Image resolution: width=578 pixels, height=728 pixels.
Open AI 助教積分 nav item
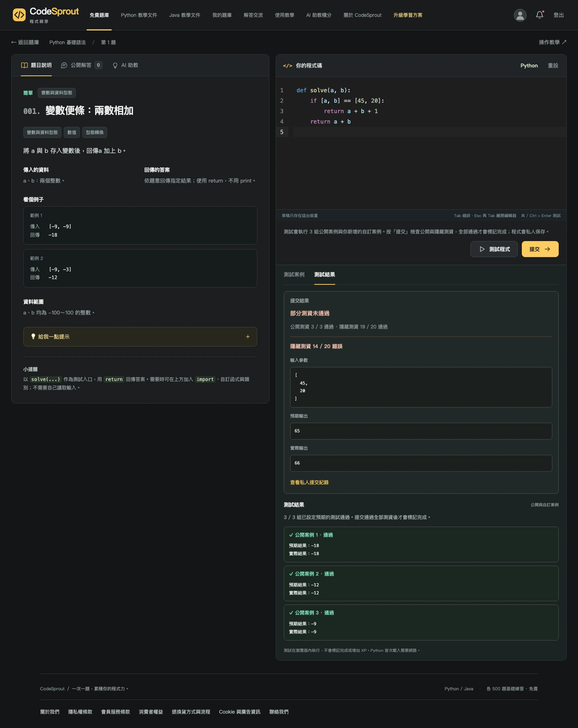coord(319,15)
